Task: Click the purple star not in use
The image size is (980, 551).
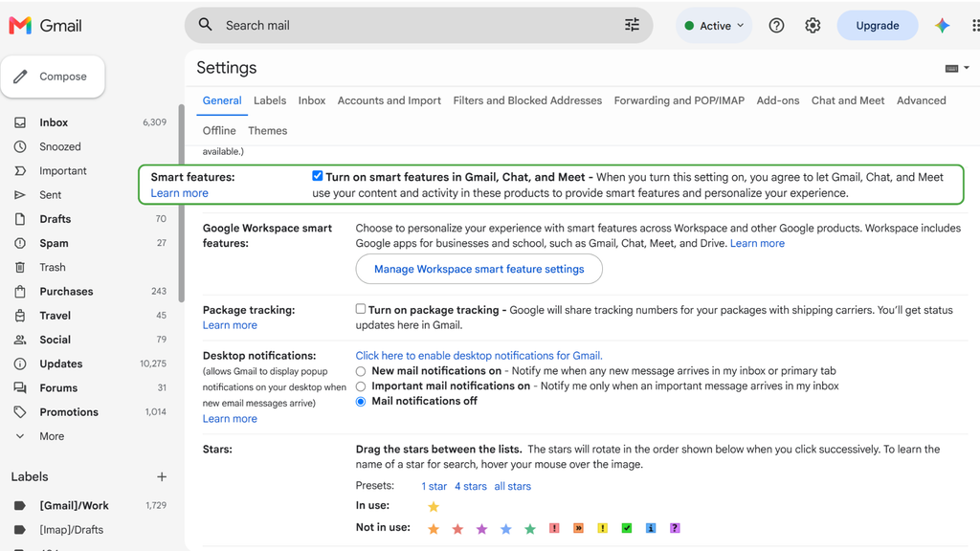Action: 481,529
